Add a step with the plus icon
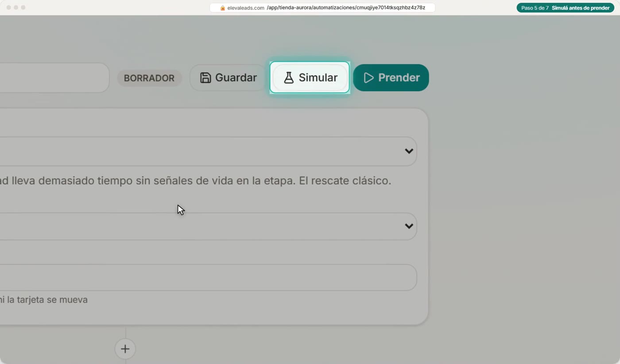This screenshot has height=364, width=620. click(x=125, y=349)
